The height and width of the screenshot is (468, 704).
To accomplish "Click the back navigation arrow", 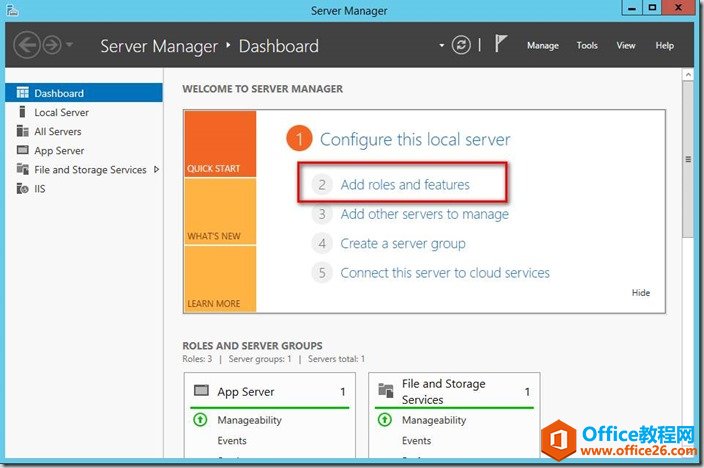I will pyautogui.click(x=27, y=45).
